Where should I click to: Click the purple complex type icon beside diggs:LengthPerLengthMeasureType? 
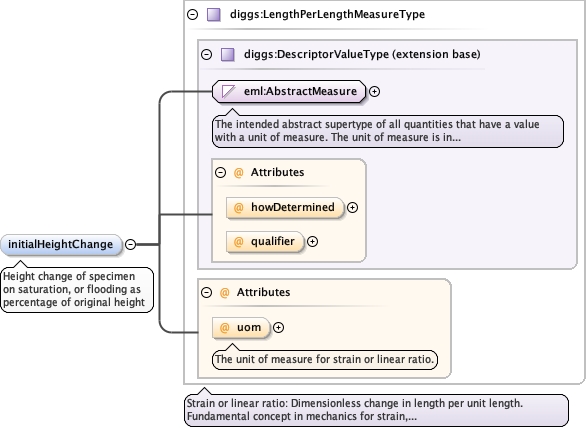pyautogui.click(x=214, y=15)
